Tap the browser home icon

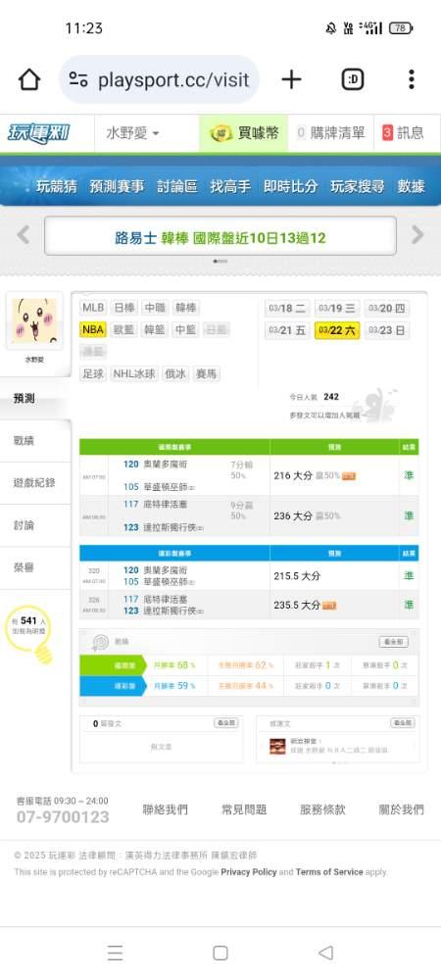pos(29,79)
